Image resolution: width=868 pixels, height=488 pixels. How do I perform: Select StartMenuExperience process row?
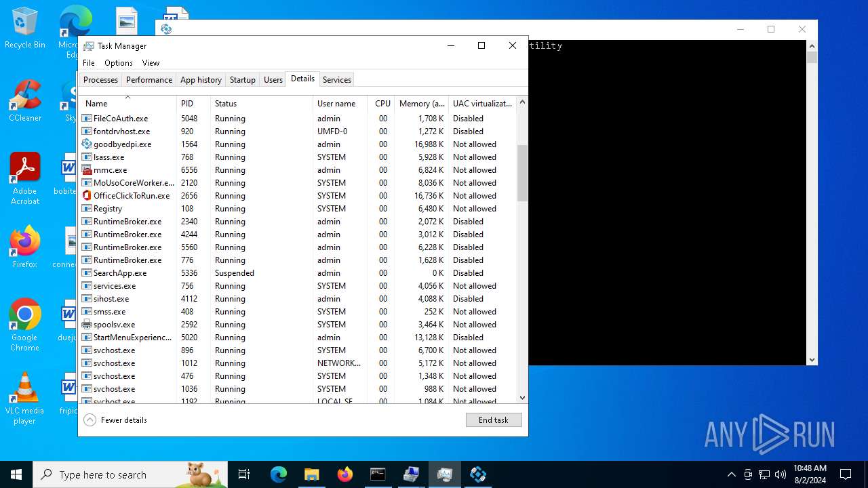[x=298, y=338]
